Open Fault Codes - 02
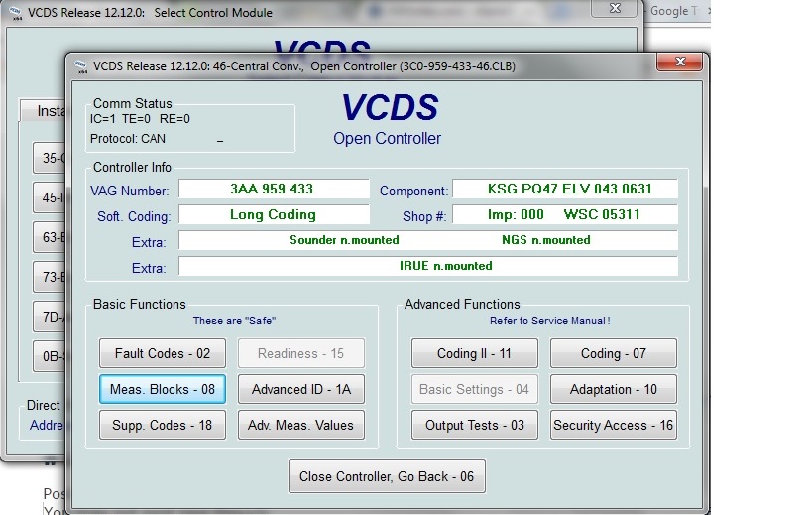This screenshot has width=812, height=515. 163,353
